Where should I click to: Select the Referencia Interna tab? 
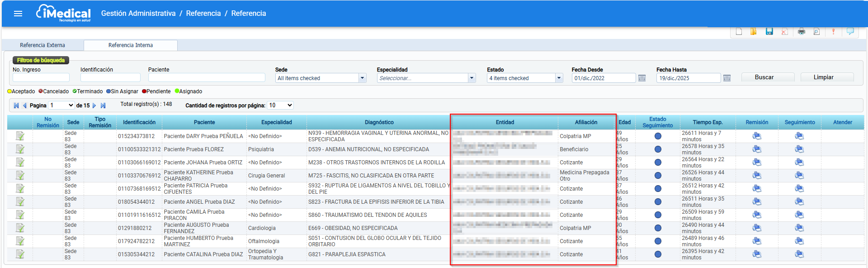(131, 45)
